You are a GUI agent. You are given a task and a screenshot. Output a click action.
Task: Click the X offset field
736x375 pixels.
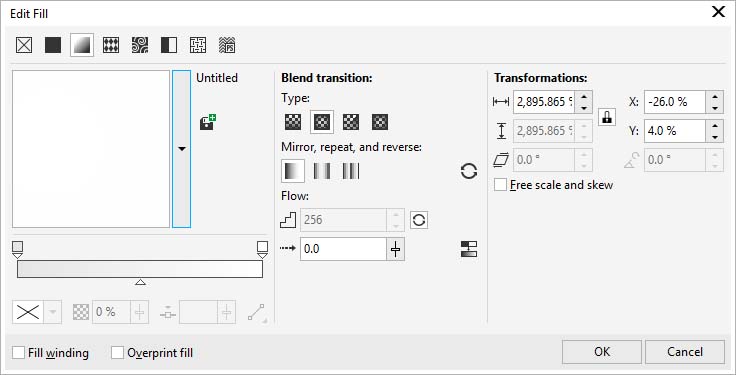pos(675,102)
